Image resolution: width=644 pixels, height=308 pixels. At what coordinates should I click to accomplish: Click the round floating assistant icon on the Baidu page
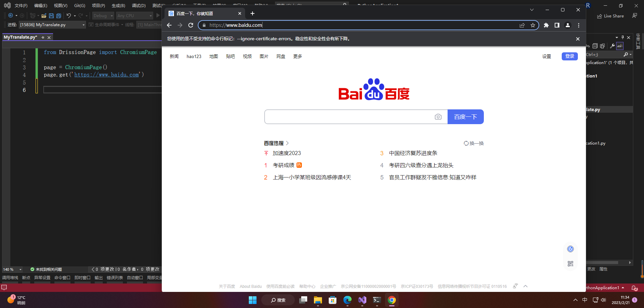[x=570, y=249]
